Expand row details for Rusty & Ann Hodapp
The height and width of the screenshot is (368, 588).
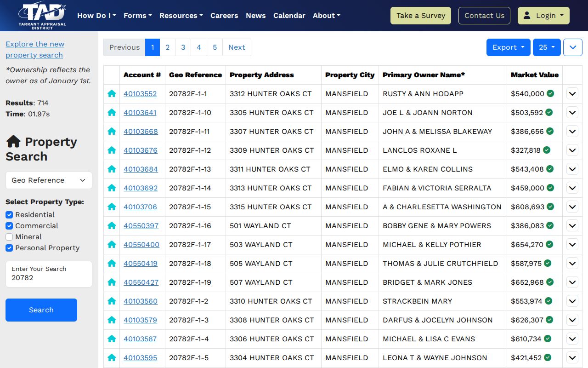[x=572, y=94]
